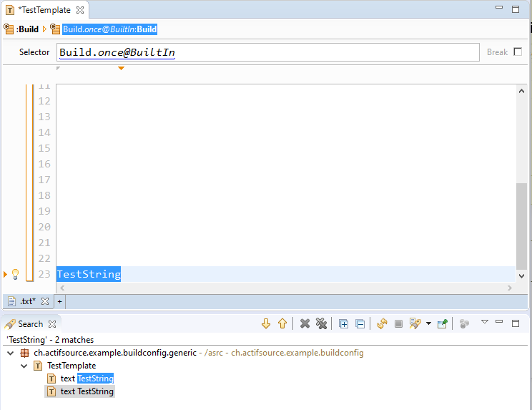Click the class icon before :Build breadcrumb

[9, 29]
